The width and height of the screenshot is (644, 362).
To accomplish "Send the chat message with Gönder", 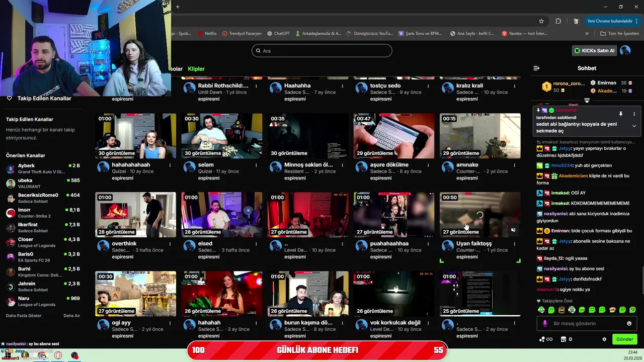I will click(625, 339).
